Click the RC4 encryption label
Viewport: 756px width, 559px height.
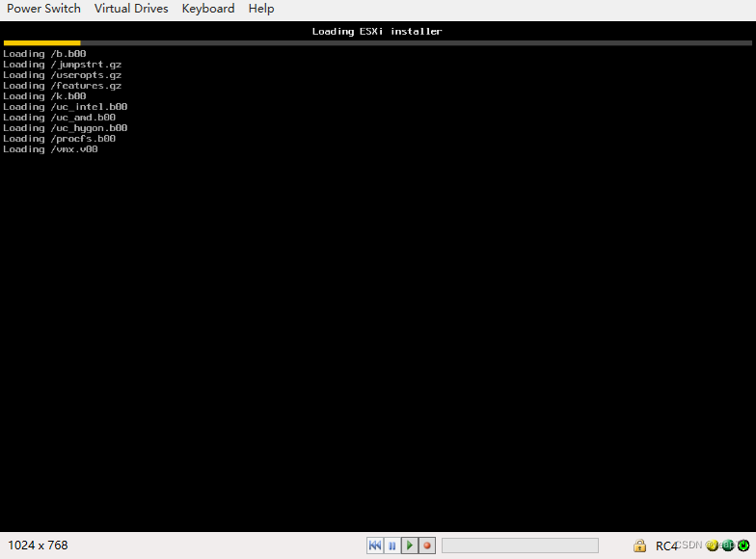click(x=666, y=546)
